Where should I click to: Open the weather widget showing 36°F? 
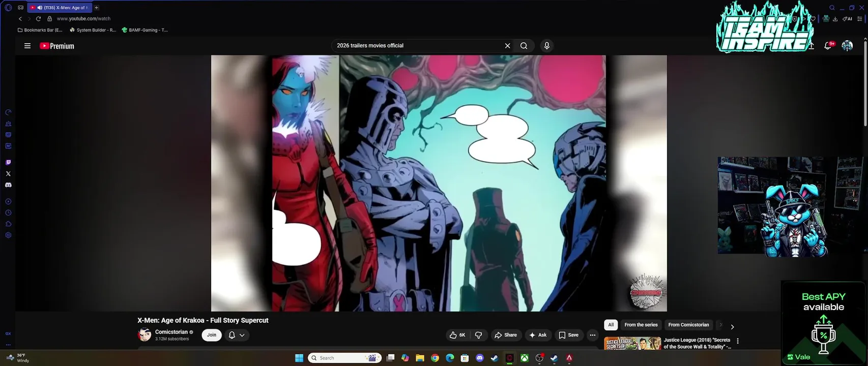tap(17, 358)
